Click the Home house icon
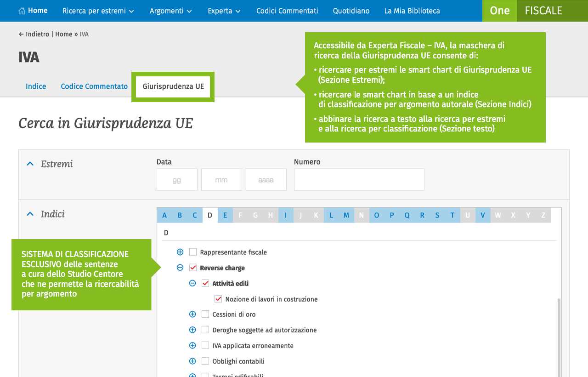This screenshot has width=588, height=377. pyautogui.click(x=22, y=11)
